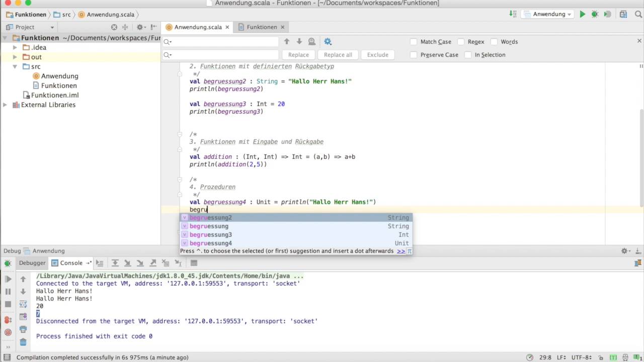Expand External Libraries node
Image resolution: width=644 pixels, height=362 pixels.
6,105
